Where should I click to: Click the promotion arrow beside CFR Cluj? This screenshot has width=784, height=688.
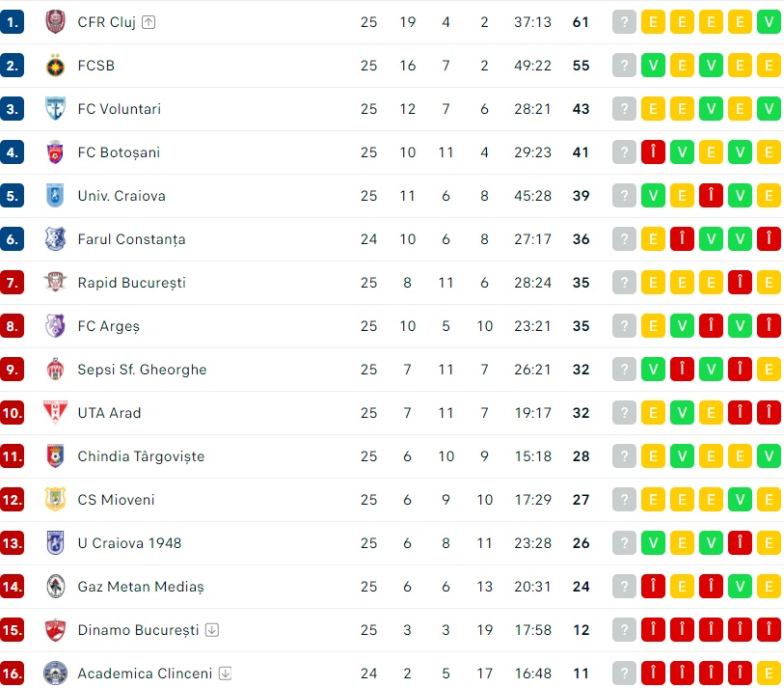coord(148,22)
